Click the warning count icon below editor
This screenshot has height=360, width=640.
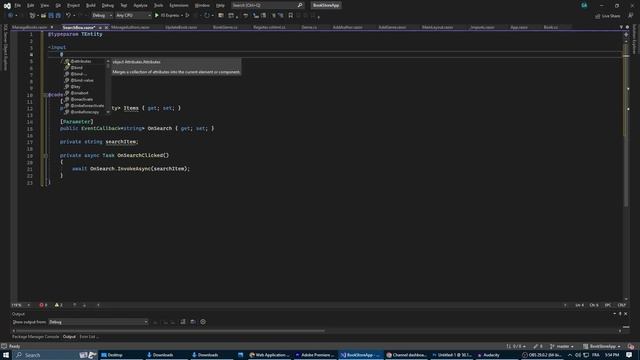pyautogui.click(x=57, y=305)
